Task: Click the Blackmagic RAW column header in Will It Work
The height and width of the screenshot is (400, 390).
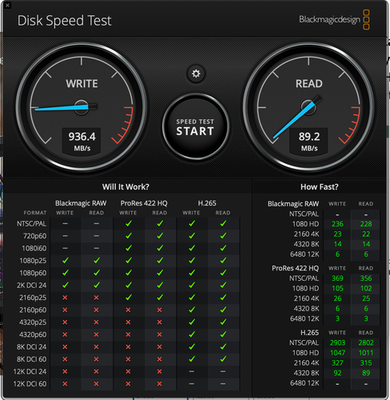Action: pyautogui.click(x=81, y=203)
